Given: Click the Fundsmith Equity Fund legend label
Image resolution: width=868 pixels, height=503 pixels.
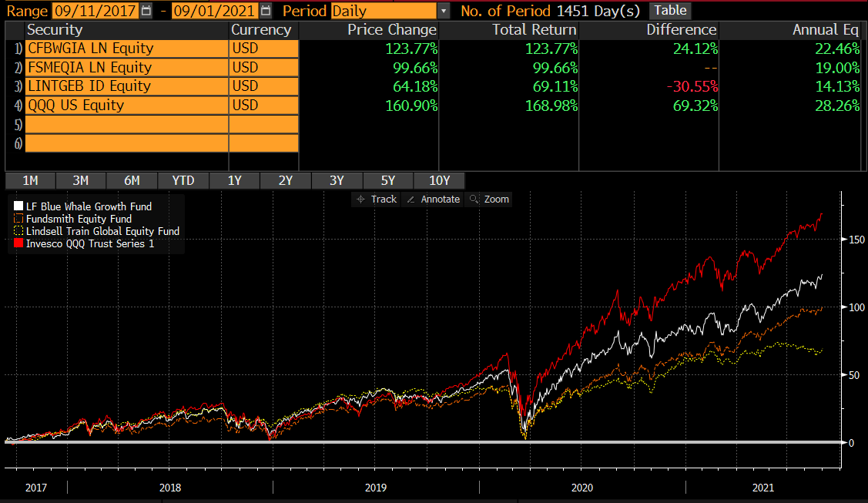Looking at the screenshot, I should pyautogui.click(x=79, y=219).
